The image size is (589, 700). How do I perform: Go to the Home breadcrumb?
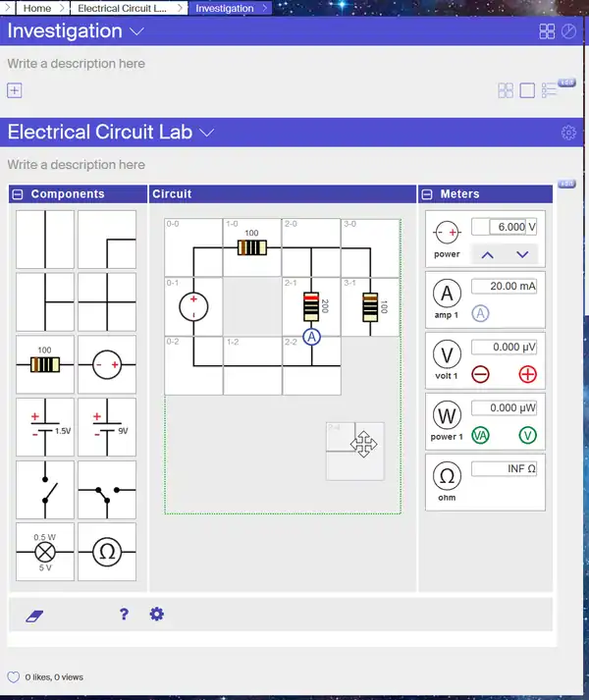click(37, 8)
